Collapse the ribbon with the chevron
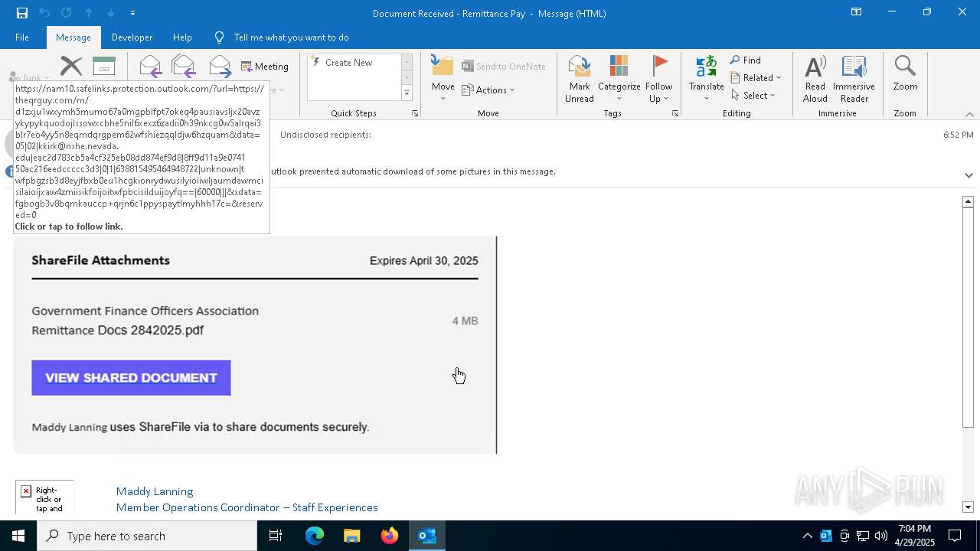980x551 pixels. 969,114
